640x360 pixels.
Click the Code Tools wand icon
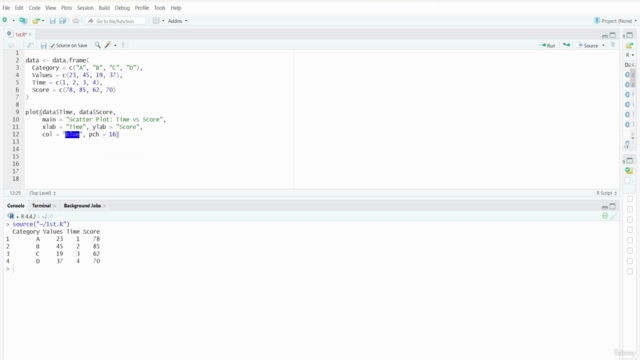[x=108, y=45]
